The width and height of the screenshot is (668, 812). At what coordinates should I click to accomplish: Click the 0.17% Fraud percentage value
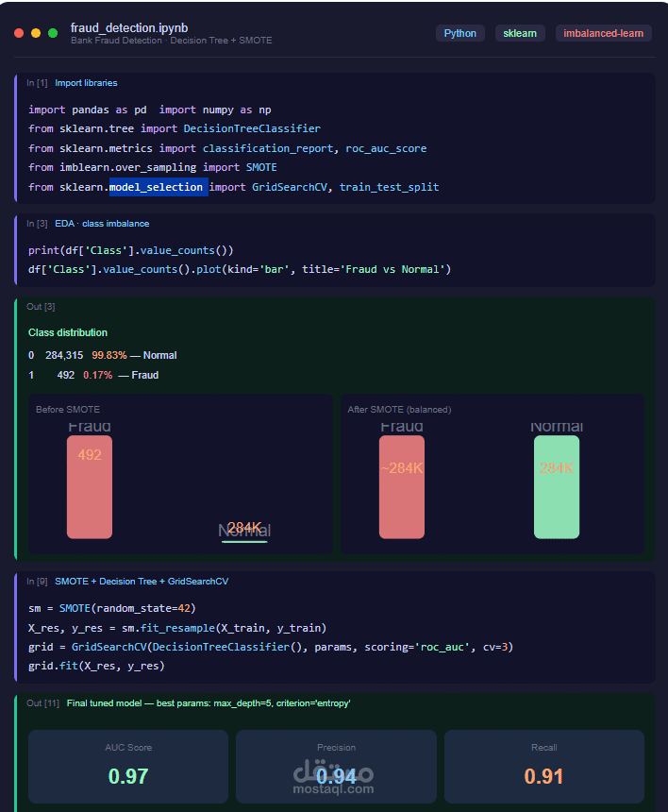(x=98, y=375)
